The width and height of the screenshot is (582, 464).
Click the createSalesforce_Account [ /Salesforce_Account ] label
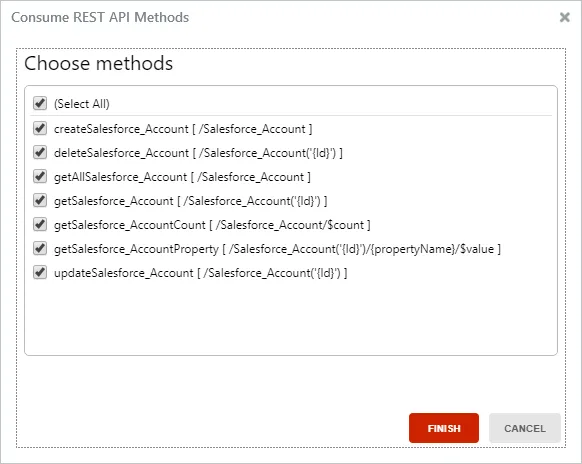point(183,129)
